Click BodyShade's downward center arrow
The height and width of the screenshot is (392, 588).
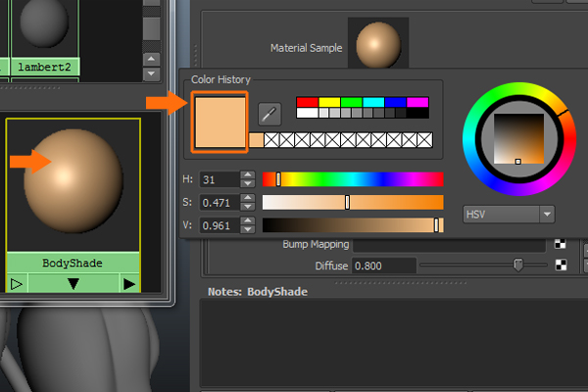pos(73,284)
